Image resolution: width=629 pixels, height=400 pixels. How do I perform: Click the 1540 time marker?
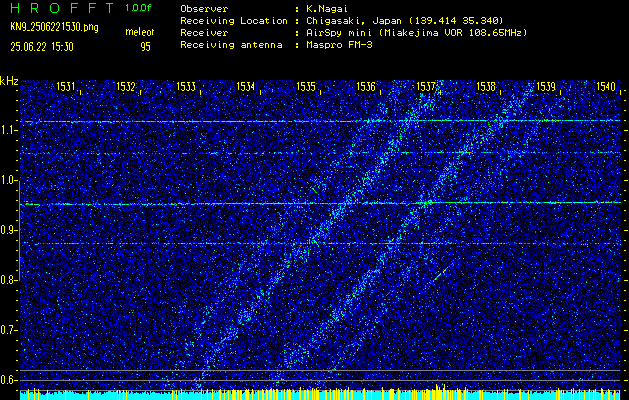point(606,86)
